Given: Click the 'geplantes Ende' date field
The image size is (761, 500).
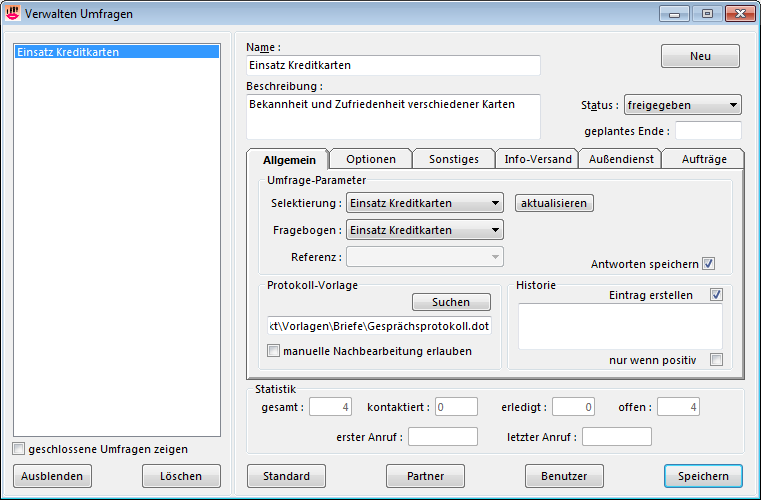Looking at the screenshot, I should 709,131.
